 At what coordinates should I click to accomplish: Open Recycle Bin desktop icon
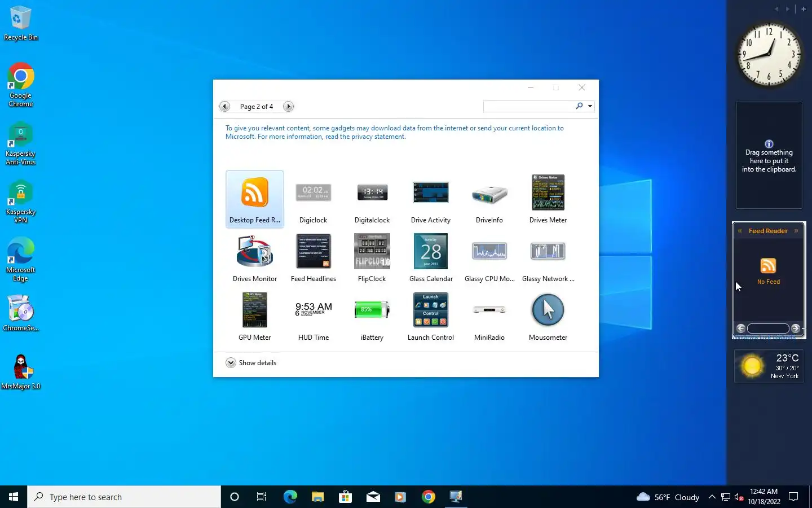pyautogui.click(x=21, y=24)
